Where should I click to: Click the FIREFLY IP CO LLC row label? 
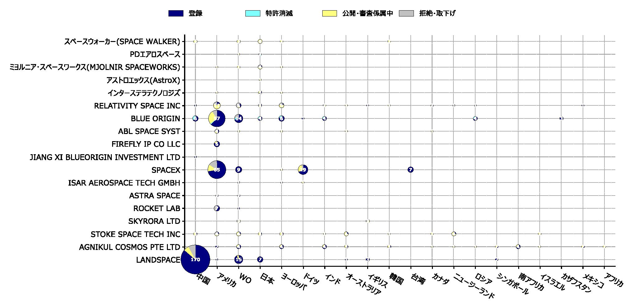coord(146,144)
